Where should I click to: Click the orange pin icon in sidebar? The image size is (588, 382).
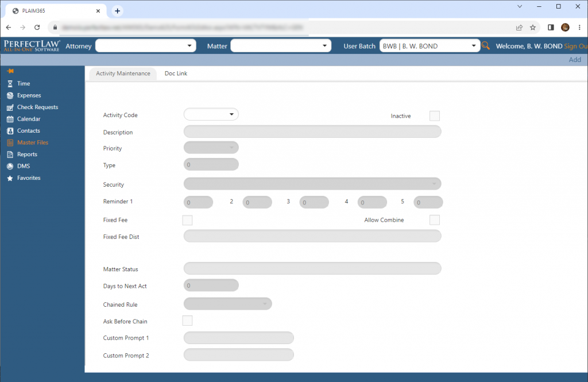[x=10, y=71]
